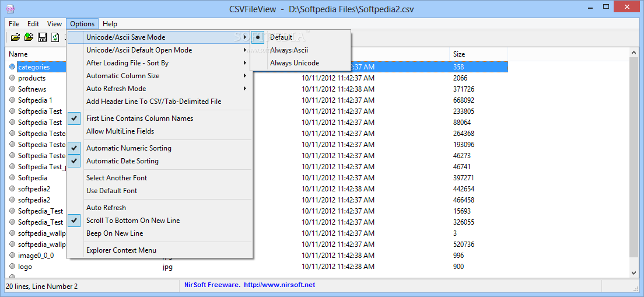The width and height of the screenshot is (644, 297).
Task: Click the bullet icon beside products row
Action: tap(12, 78)
